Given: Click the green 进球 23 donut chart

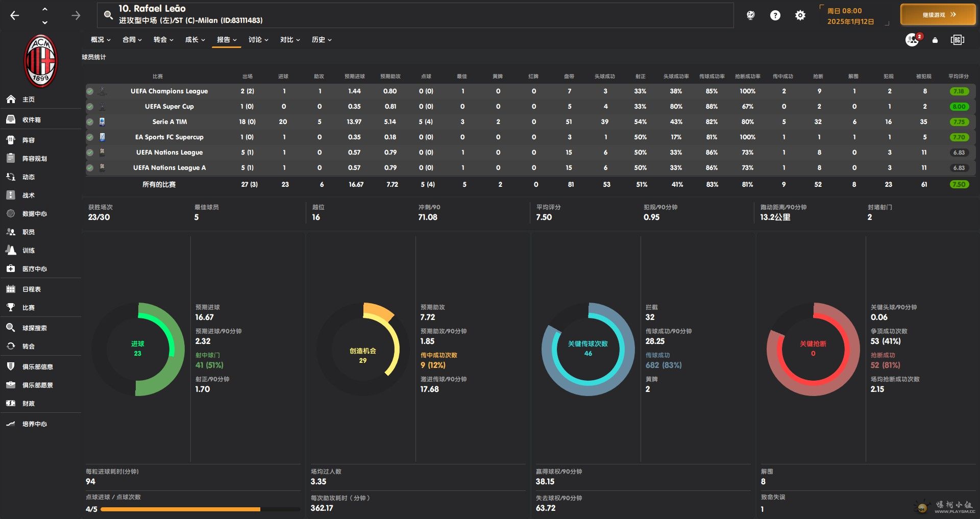Looking at the screenshot, I should click(138, 349).
